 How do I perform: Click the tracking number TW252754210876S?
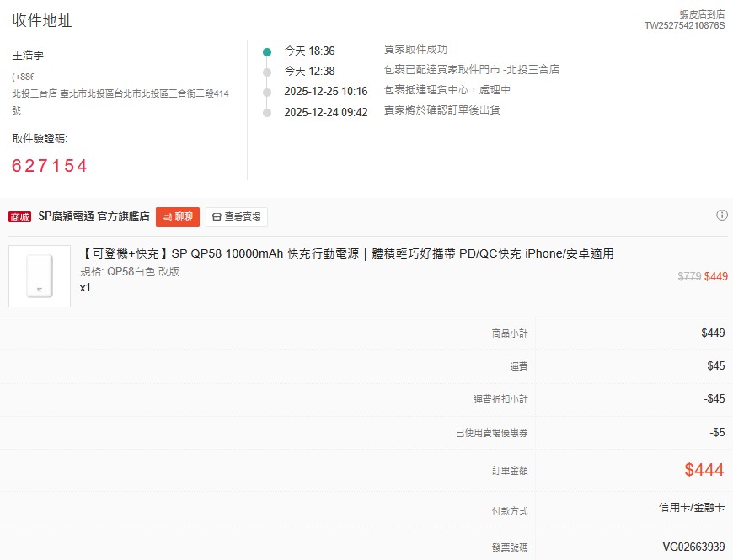pos(684,25)
